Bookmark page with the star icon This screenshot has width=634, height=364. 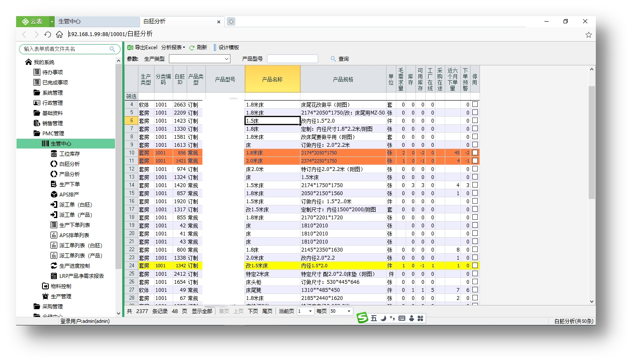(x=589, y=35)
